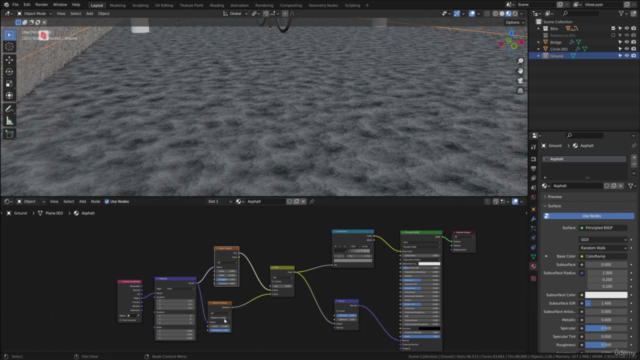Image resolution: width=640 pixels, height=360 pixels.
Task: Adjust the Specular slider in properties
Action: (606, 328)
